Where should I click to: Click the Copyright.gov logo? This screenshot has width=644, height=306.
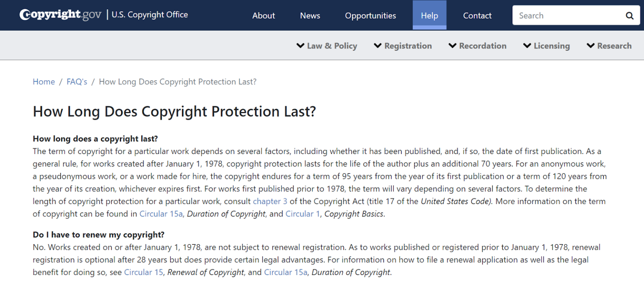60,14
